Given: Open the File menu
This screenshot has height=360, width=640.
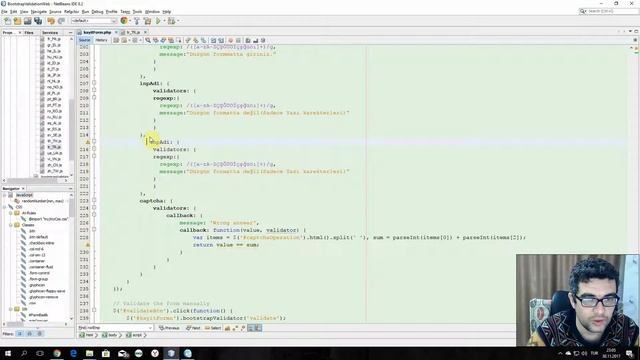Looking at the screenshot, I should (4, 12).
